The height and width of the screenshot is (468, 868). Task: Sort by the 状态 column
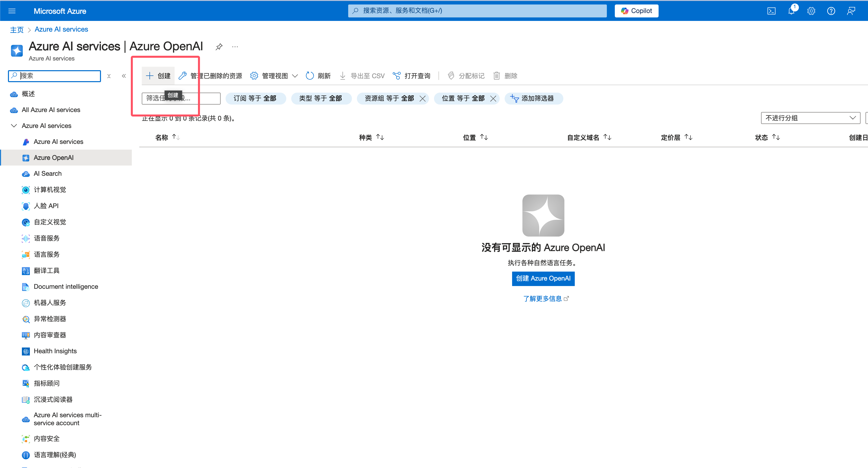pos(768,137)
